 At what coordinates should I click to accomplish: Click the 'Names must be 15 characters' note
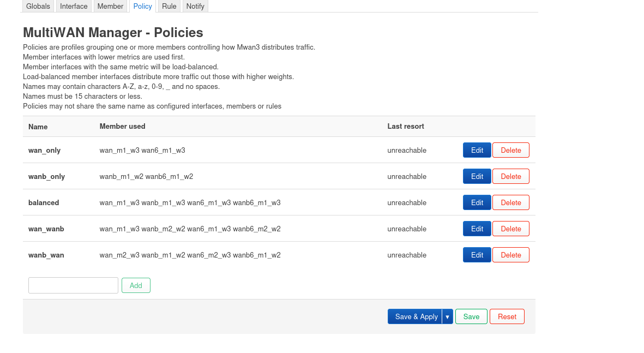coord(82,97)
